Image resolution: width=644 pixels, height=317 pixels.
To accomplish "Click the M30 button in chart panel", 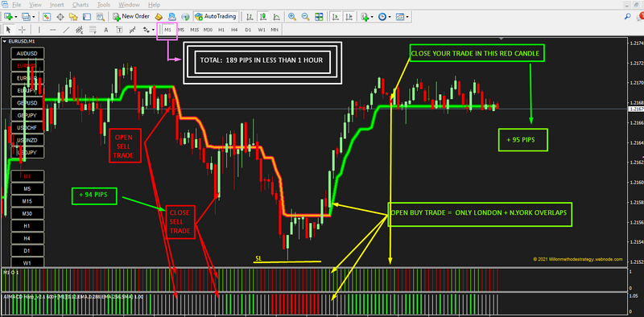I will point(27,213).
